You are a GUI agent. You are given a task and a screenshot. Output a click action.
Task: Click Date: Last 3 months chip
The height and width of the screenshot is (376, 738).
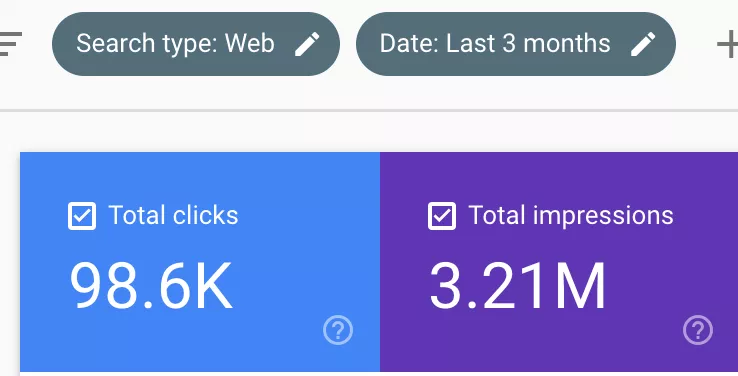[516, 44]
